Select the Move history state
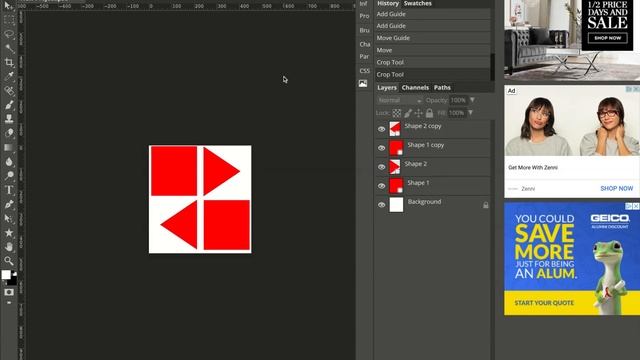640x360 pixels. click(x=433, y=50)
